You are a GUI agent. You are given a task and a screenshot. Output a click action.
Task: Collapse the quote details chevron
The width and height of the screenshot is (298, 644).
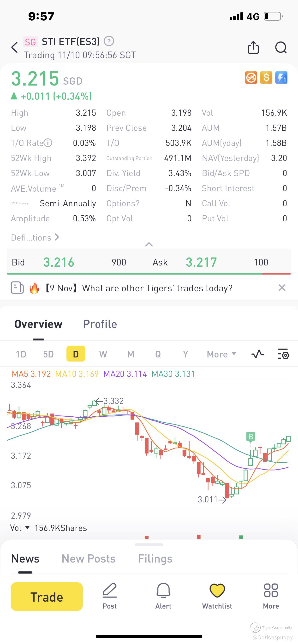[x=149, y=244]
